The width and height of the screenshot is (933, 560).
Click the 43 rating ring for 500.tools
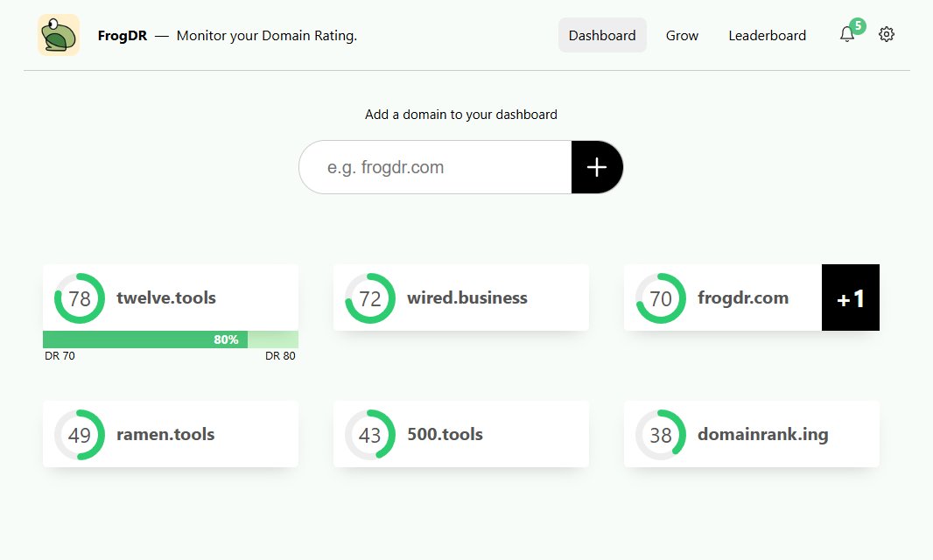[369, 434]
